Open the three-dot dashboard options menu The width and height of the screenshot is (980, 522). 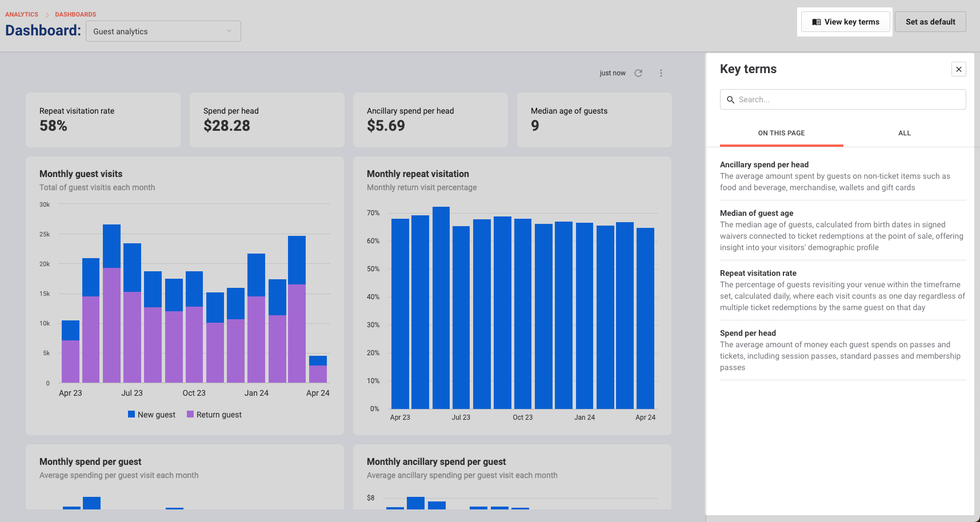coord(661,73)
